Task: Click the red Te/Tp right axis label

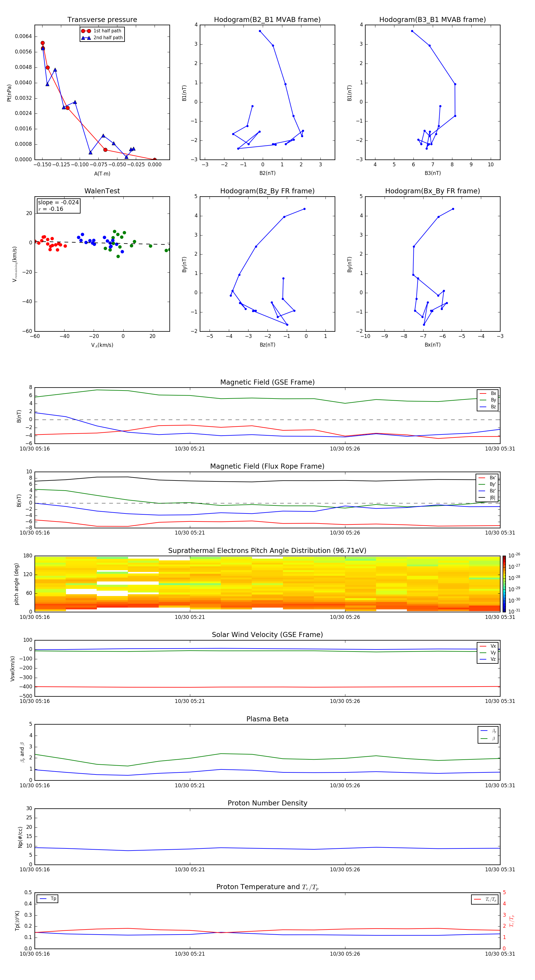Action: point(512,921)
